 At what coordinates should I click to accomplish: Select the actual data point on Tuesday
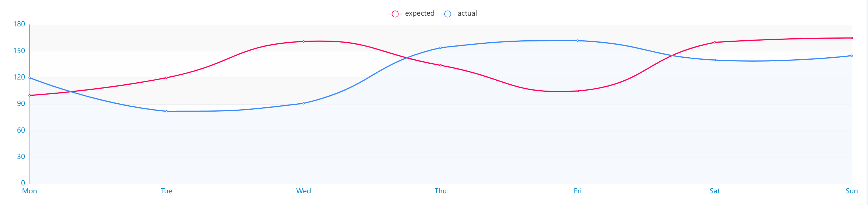(167, 112)
